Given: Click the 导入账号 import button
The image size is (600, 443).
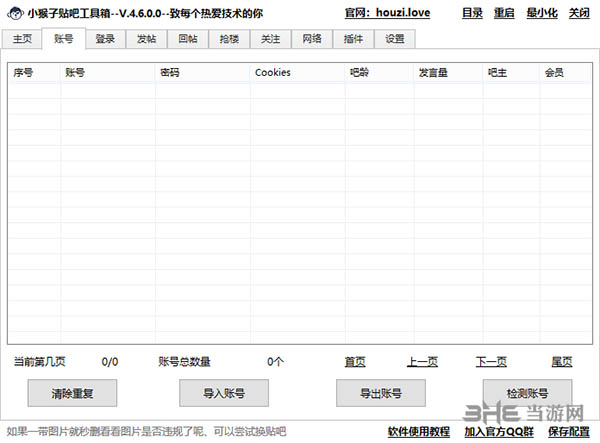Looking at the screenshot, I should pyautogui.click(x=224, y=393).
